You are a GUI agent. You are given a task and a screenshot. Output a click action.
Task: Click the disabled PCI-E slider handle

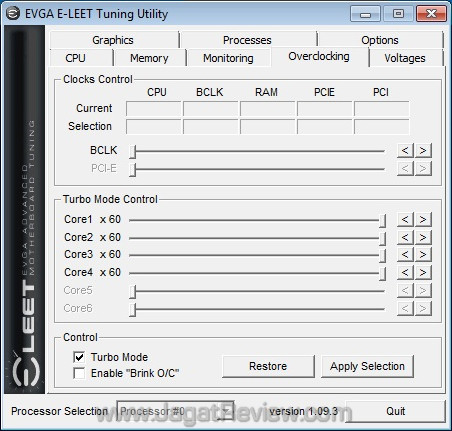[x=133, y=169]
